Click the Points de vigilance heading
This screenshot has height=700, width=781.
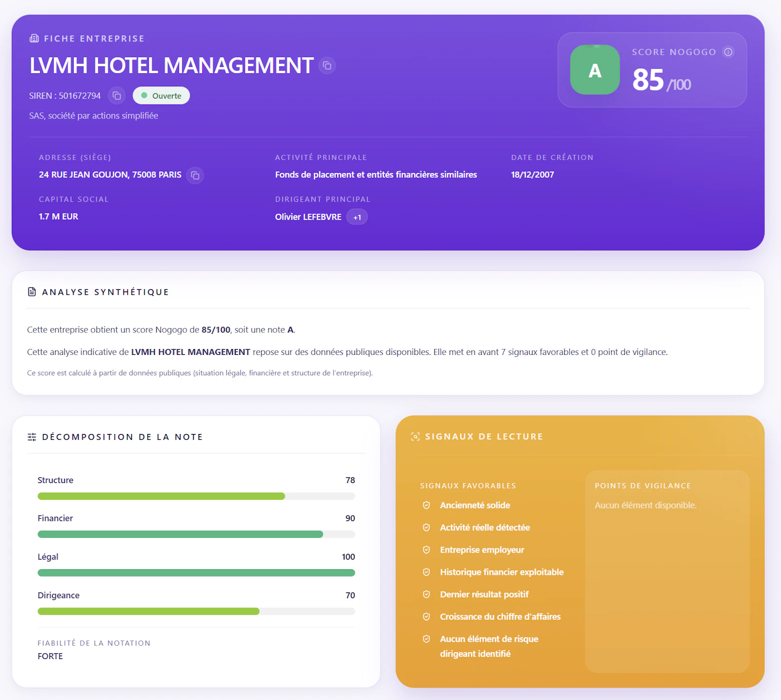tap(643, 486)
